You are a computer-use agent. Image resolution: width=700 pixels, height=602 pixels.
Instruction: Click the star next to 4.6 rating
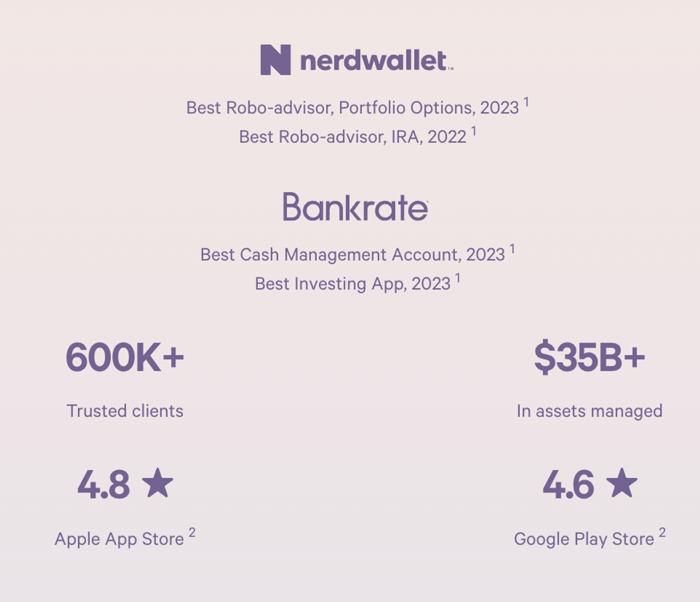pyautogui.click(x=622, y=483)
